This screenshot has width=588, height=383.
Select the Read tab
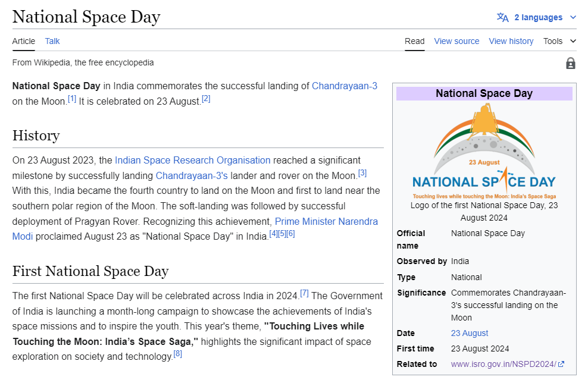tap(414, 41)
